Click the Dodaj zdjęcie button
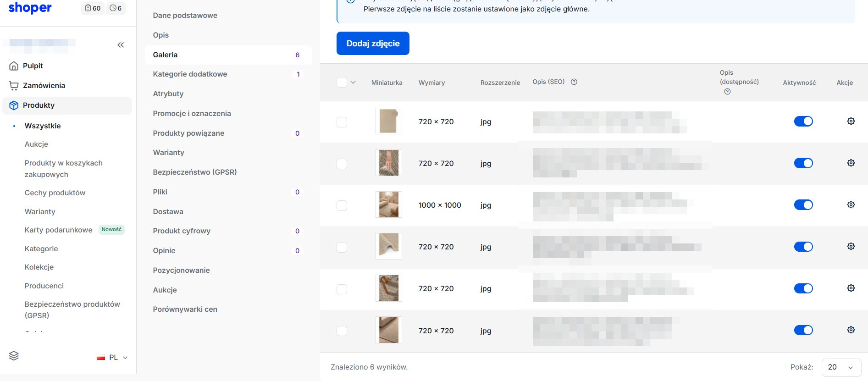The image size is (868, 381). (373, 44)
